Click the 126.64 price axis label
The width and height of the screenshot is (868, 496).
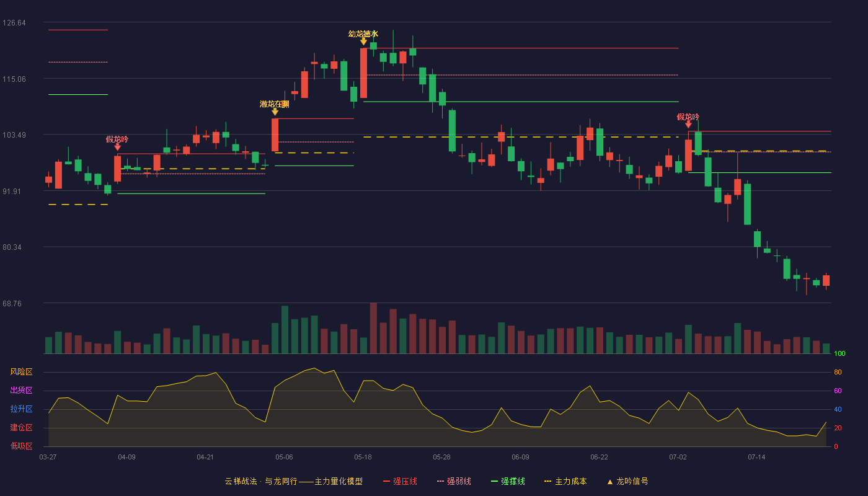click(x=14, y=23)
